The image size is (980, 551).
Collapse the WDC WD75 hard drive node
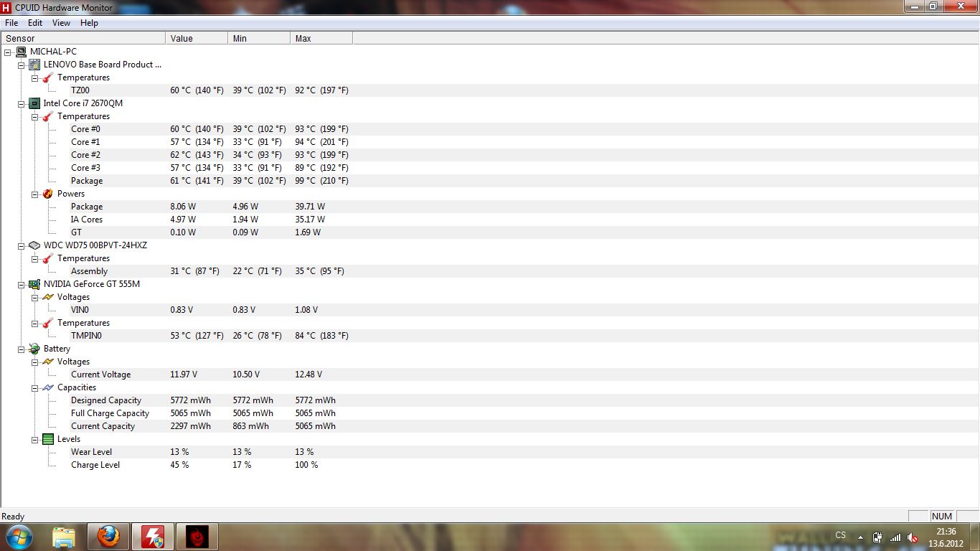tap(22, 245)
